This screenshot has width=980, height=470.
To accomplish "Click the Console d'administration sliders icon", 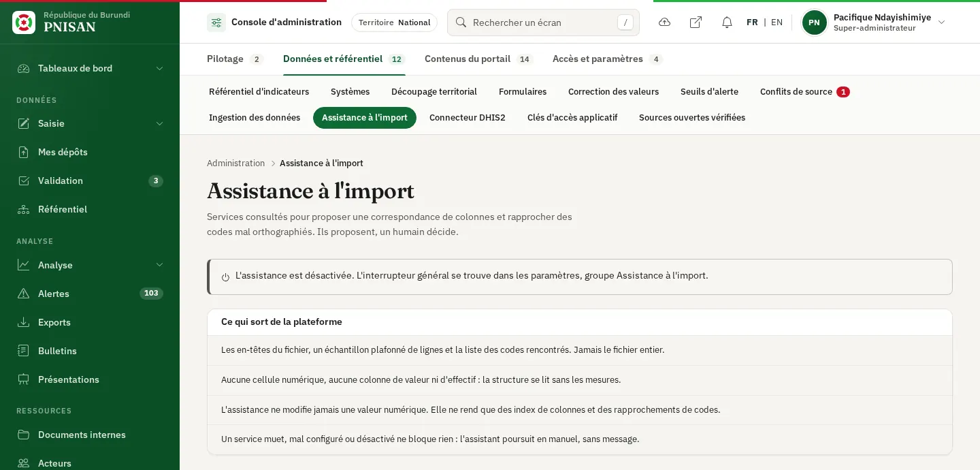I will click(216, 22).
